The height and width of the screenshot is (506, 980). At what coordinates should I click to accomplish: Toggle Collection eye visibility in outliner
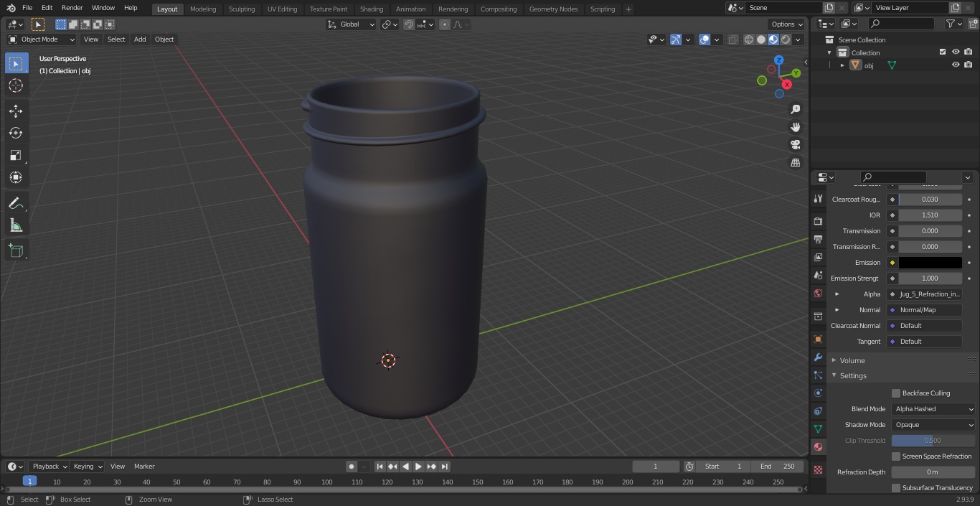coord(956,52)
